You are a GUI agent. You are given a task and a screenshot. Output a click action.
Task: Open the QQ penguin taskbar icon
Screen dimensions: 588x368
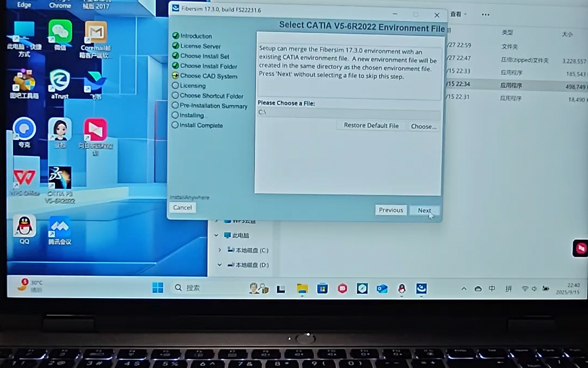[x=402, y=288]
